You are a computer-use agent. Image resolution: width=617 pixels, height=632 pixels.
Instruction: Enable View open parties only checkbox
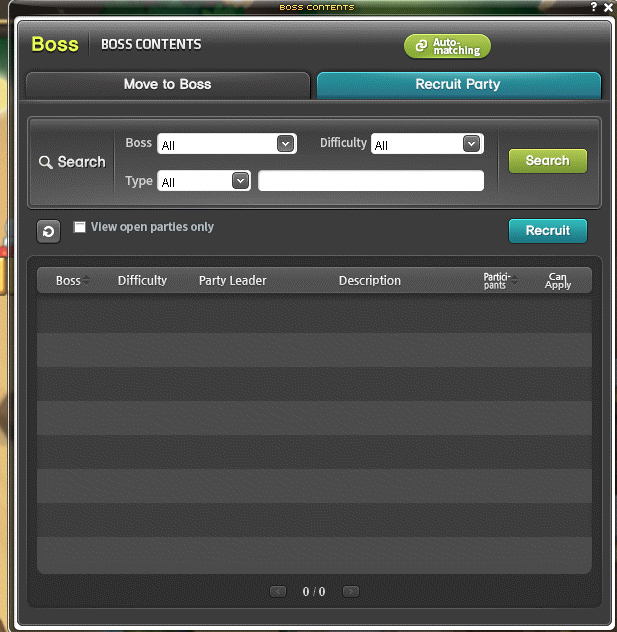pyautogui.click(x=79, y=227)
